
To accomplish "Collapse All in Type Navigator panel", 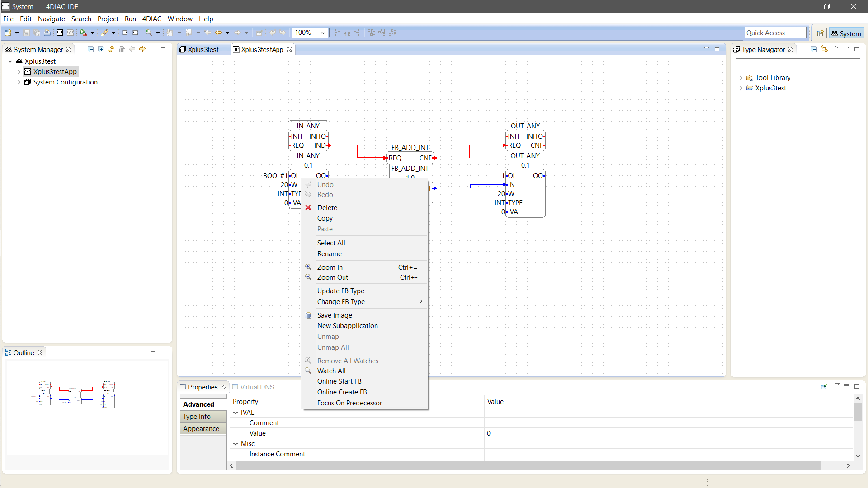I will point(814,49).
